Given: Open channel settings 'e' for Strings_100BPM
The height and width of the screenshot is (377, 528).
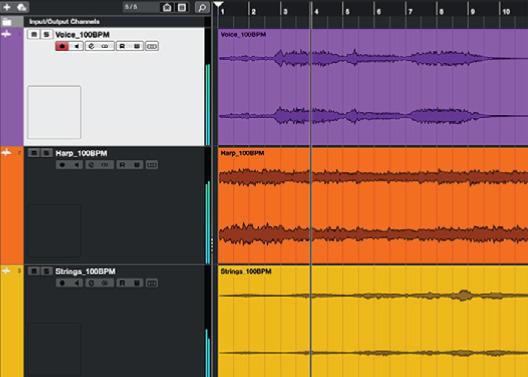Looking at the screenshot, I should 92,283.
